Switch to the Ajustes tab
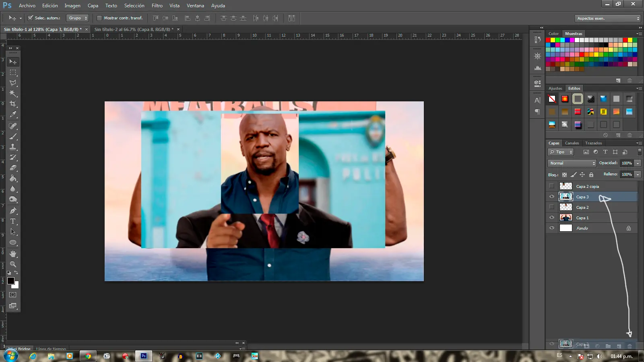 [555, 88]
